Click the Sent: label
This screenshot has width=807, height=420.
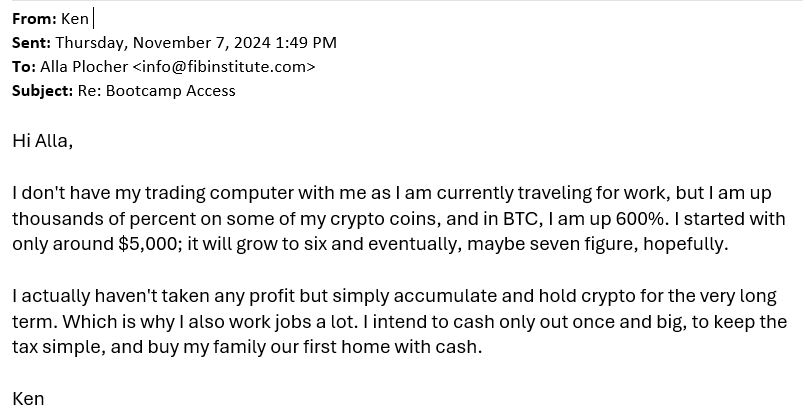31,43
